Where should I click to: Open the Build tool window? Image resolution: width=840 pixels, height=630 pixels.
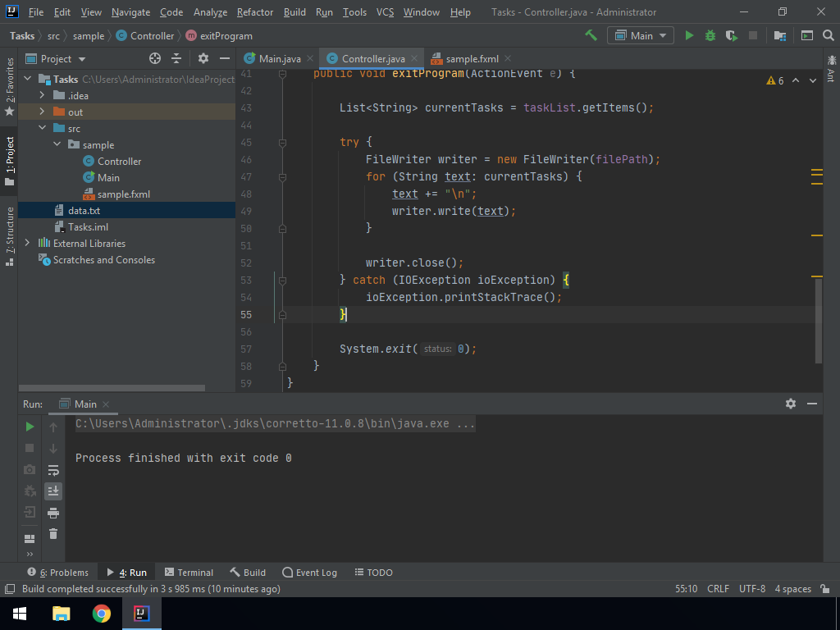[248, 572]
